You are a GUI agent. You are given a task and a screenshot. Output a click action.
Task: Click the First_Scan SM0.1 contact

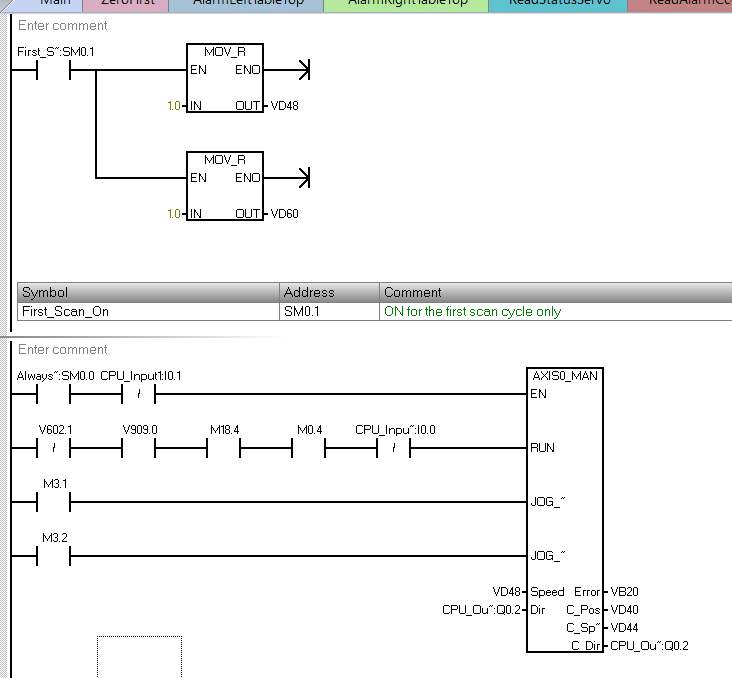tap(52, 70)
